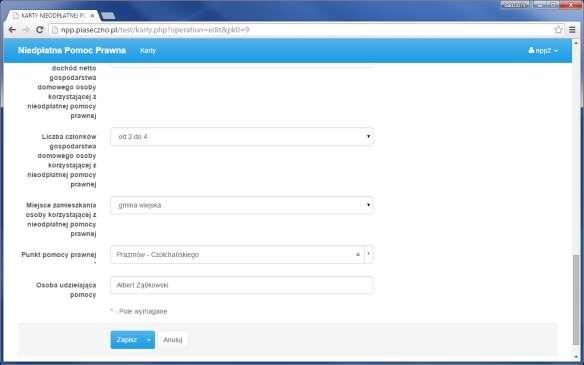Clear the Prażmów - Czołchańskiego selection
This screenshot has height=365, width=584.
[x=358, y=255]
